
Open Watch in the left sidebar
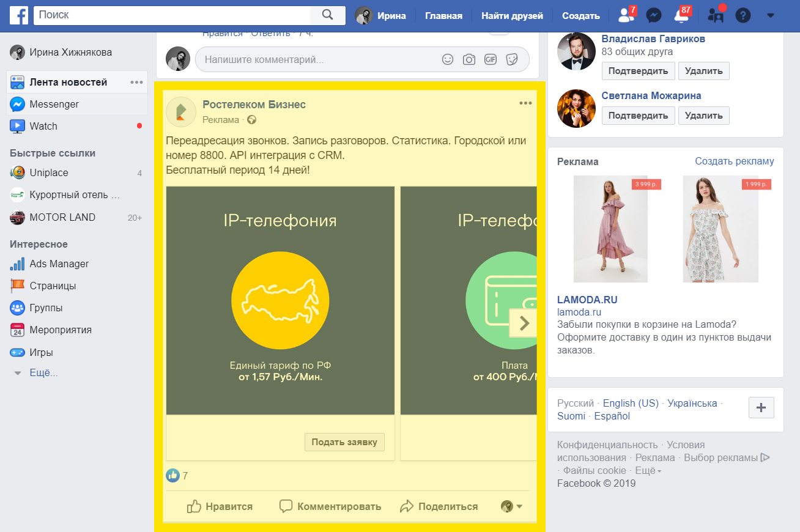(x=77, y=126)
